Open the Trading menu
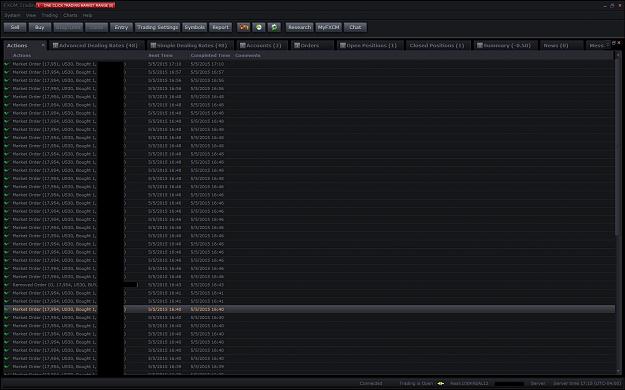This screenshot has height=390, width=625. (50, 15)
